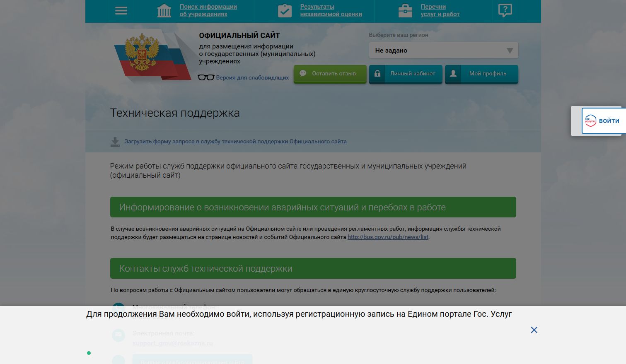Click the 'ОФИЦИАЛЬНЫЙ САЙТ' title text
The image size is (626, 364).
click(x=239, y=36)
